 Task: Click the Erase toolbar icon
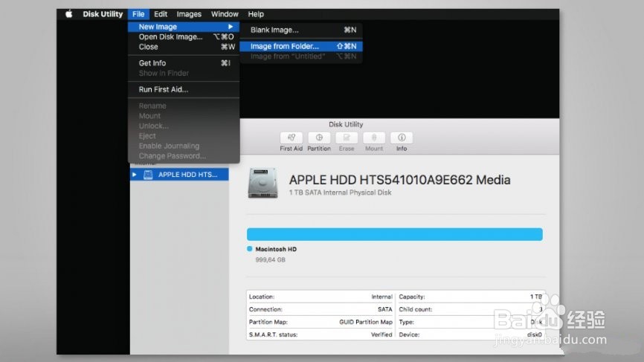point(347,138)
